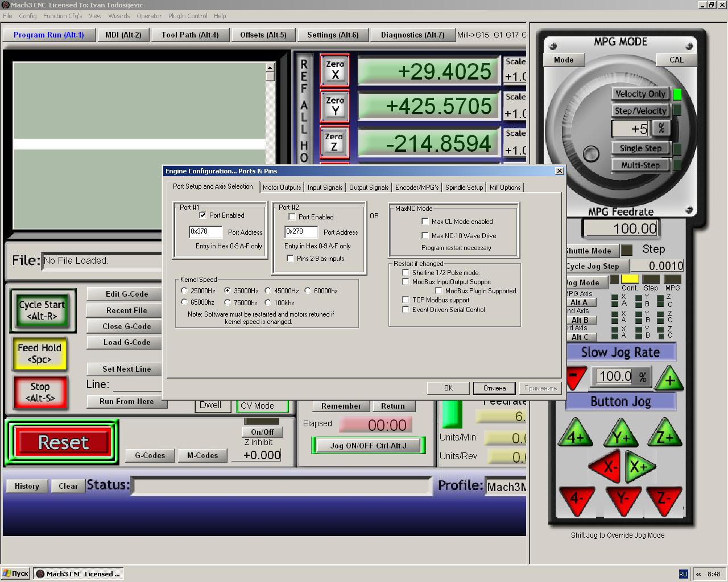This screenshot has height=582, width=728.
Task: Enable the Port #2 Port Enabled checkbox
Action: (292, 217)
